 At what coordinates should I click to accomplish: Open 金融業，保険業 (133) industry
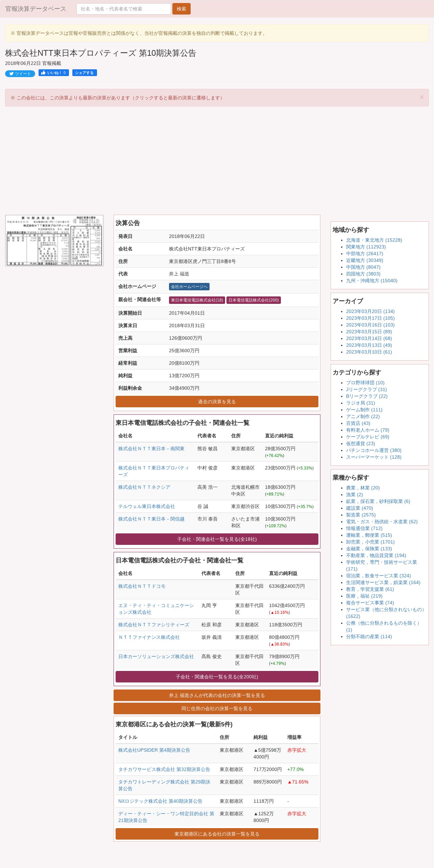[x=369, y=549]
